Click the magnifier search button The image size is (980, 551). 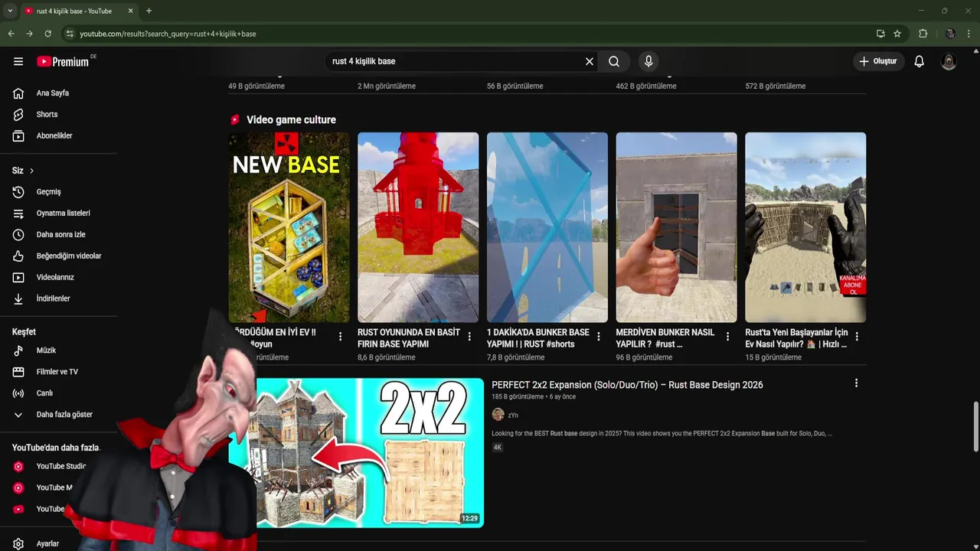click(x=614, y=61)
